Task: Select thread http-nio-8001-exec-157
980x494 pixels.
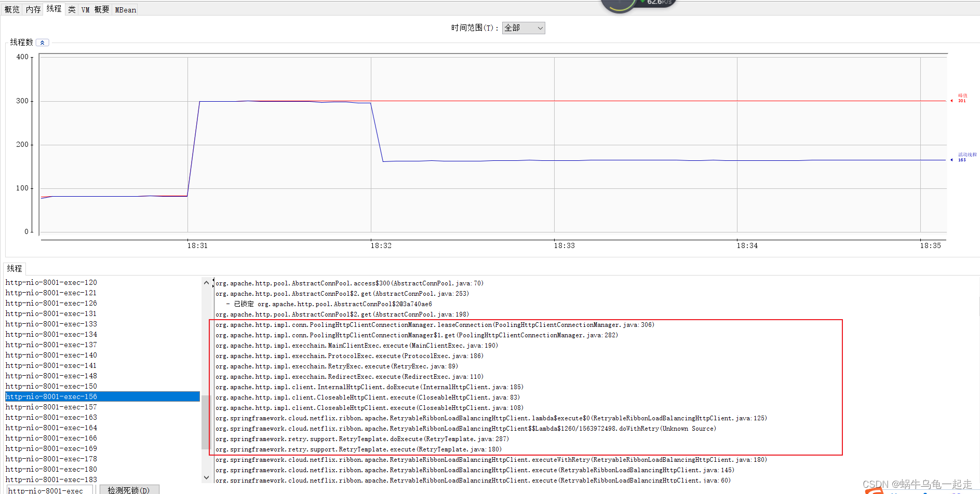Action: pyautogui.click(x=102, y=407)
